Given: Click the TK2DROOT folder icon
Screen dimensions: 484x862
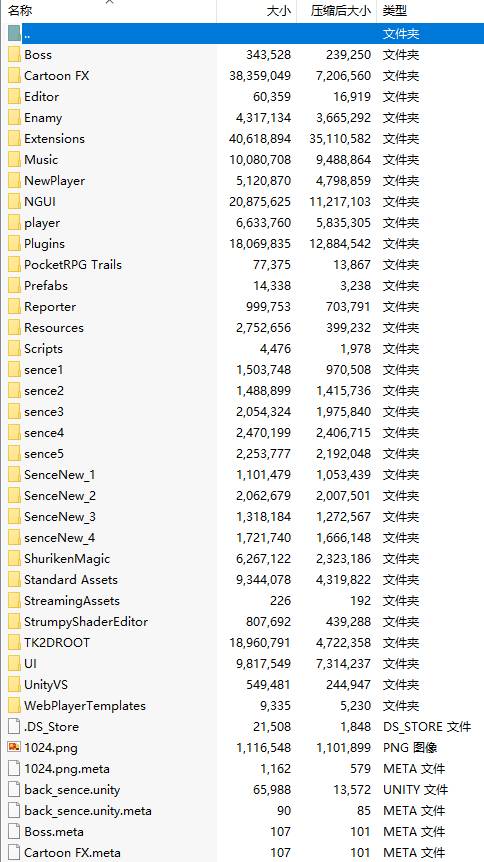Looking at the screenshot, I should click(x=14, y=642).
